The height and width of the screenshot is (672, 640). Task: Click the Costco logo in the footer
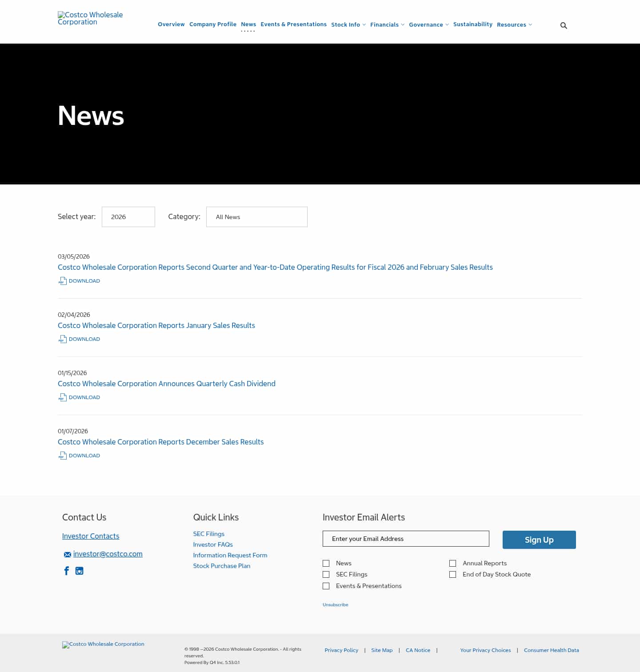pos(103,644)
